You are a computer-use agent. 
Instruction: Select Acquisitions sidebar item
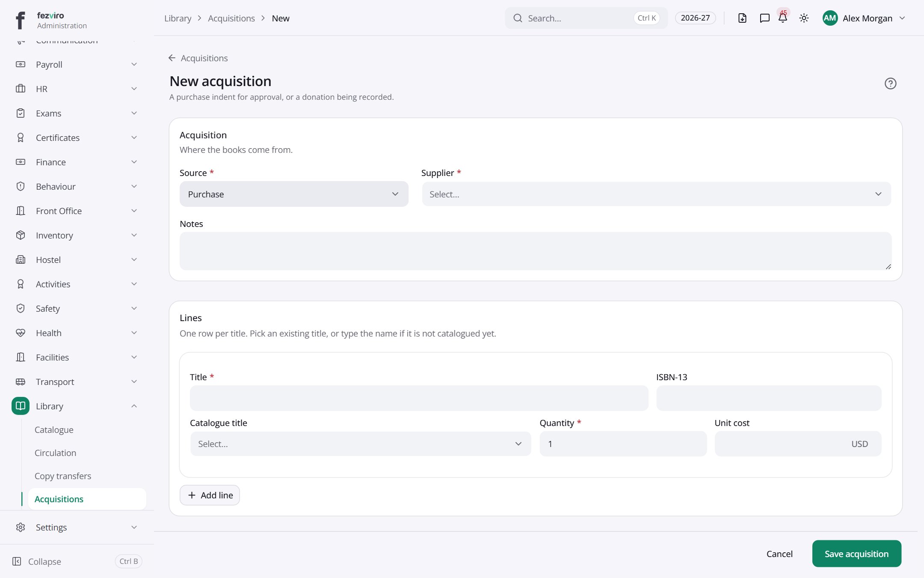pos(87,499)
